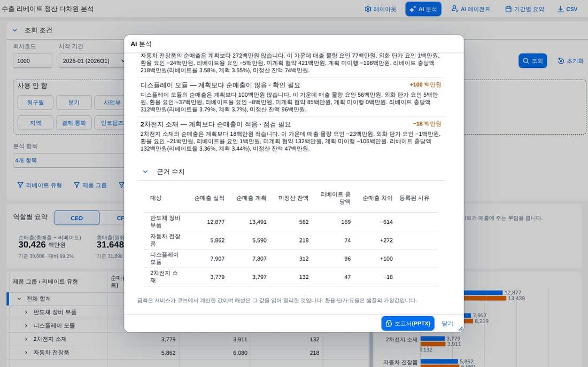Download CSV export

tap(567, 9)
